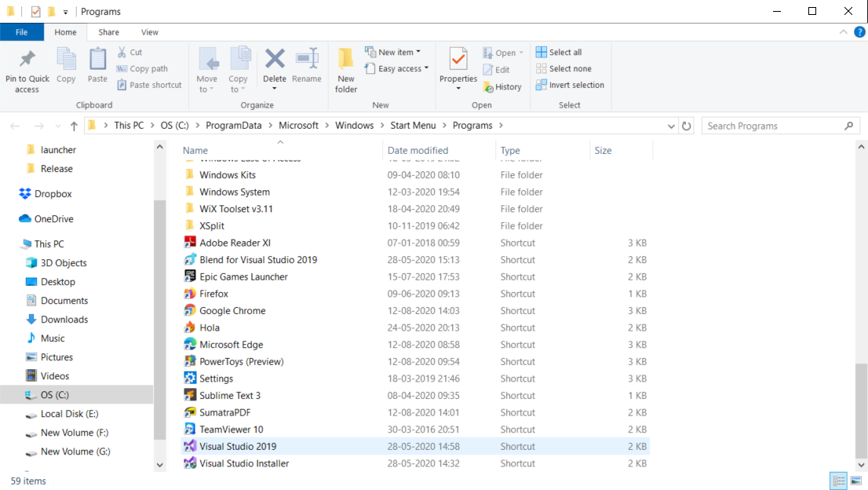Switch to the View ribbon tab
Screen dimensions: 868x490
(149, 32)
